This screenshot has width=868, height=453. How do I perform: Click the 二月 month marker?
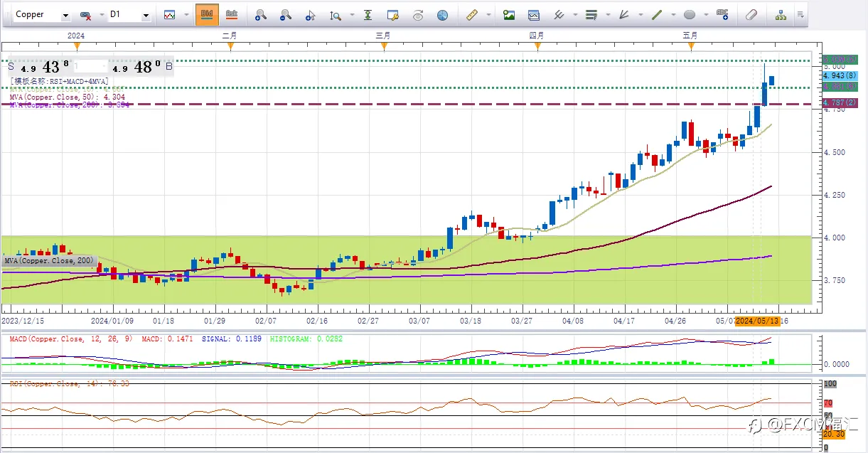(230, 36)
